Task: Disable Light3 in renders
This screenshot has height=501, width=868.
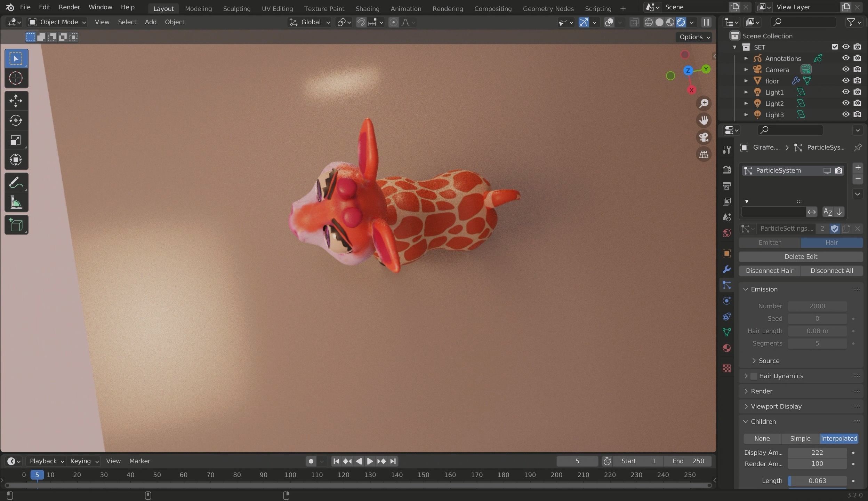Action: click(x=858, y=114)
